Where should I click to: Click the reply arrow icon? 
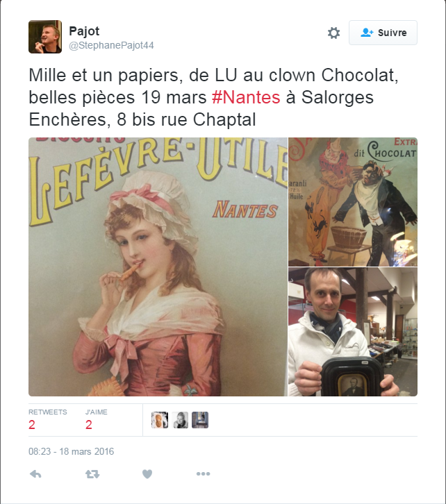tap(35, 473)
